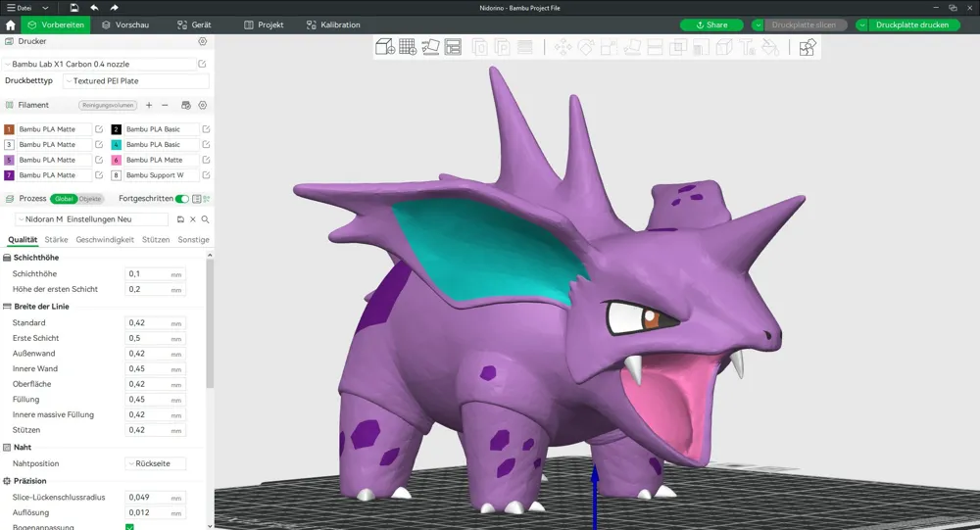Select the Cut tool icon

pos(655,47)
